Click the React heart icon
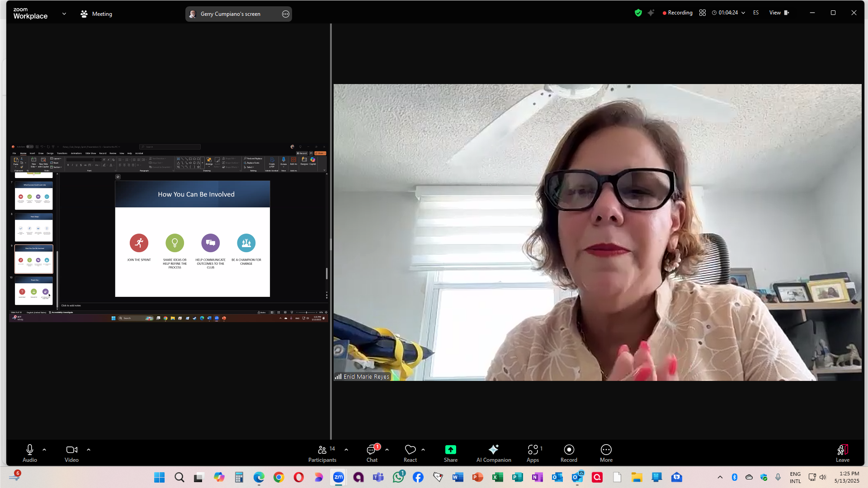Screen dimensions: 868x488 coord(410,450)
